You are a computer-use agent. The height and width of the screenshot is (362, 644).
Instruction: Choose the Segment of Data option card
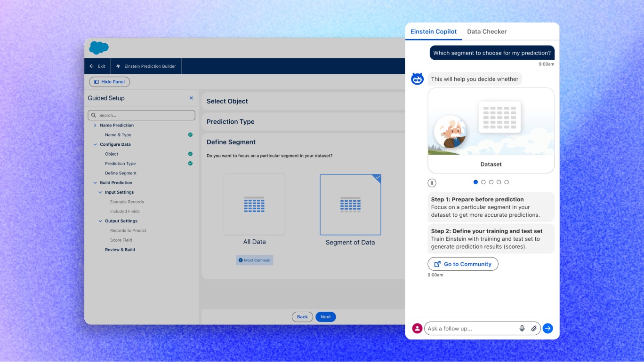coord(350,205)
